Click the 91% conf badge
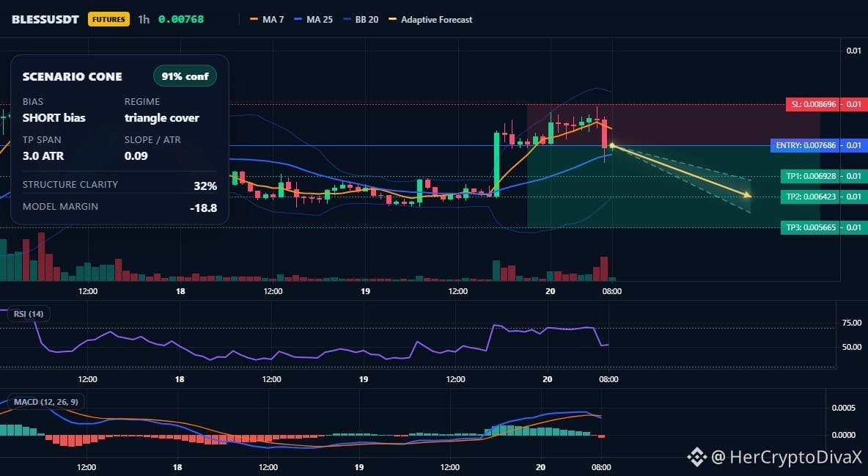Screen dimensions: 868x476 [x=185, y=76]
